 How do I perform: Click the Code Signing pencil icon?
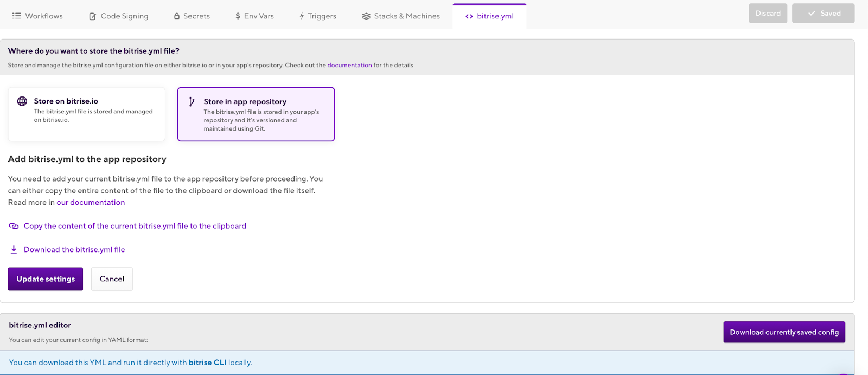(93, 16)
